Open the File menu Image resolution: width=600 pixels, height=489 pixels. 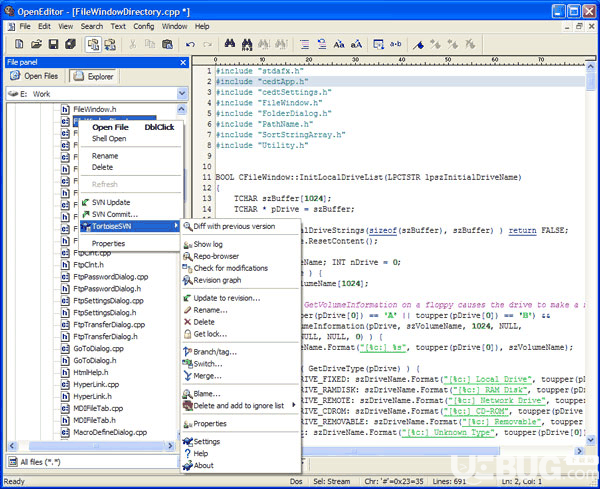pos(25,26)
